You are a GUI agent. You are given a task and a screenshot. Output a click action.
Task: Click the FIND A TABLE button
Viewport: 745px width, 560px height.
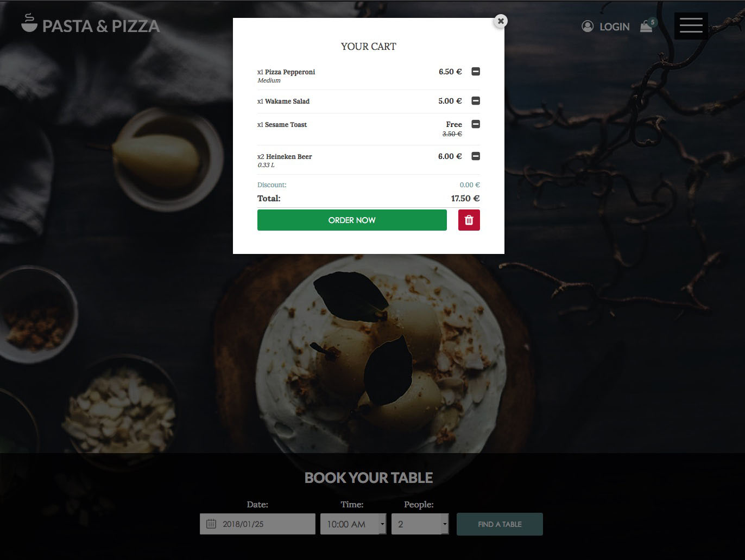point(500,524)
